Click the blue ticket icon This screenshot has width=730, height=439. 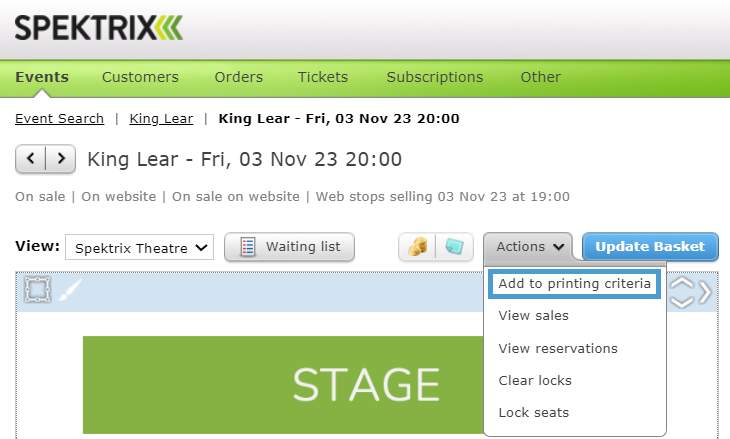454,247
